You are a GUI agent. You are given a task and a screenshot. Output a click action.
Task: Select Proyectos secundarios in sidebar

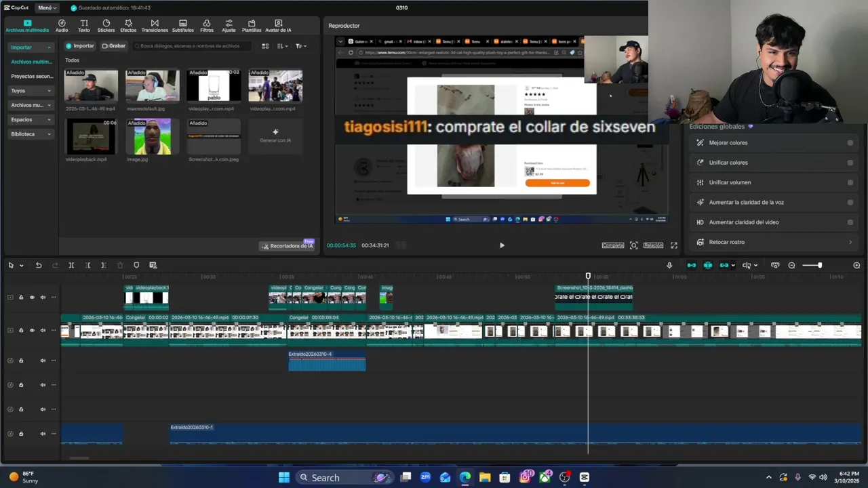[x=31, y=76]
